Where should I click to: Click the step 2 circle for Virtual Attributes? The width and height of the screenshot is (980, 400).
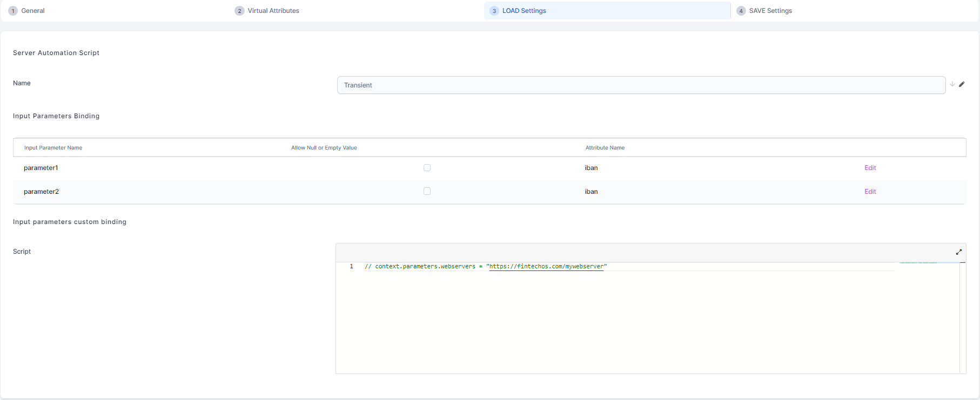(x=239, y=11)
